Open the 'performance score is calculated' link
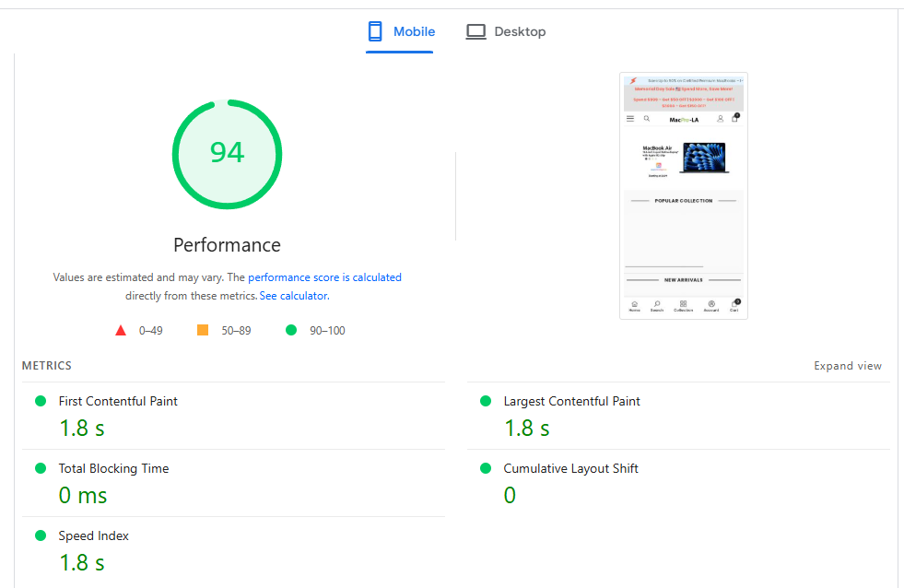This screenshot has height=588, width=904. pos(324,277)
